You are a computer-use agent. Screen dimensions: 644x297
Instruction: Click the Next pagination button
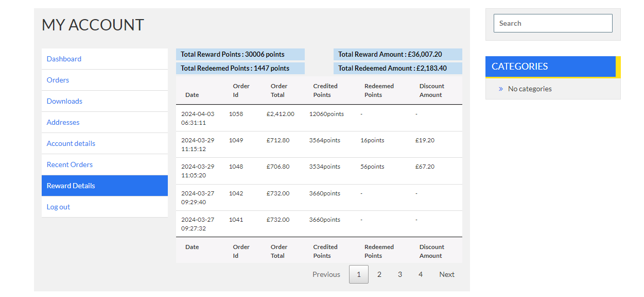[447, 274]
